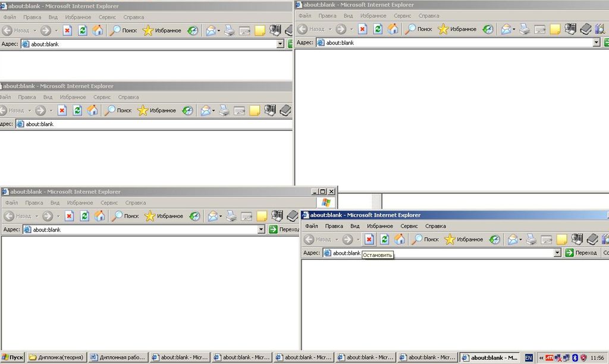The height and width of the screenshot is (364, 609).
Task: Refresh the page in the active blue-titled window
Action: [385, 239]
